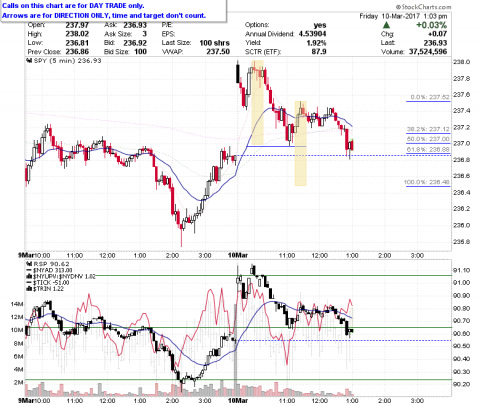Click the '50.0%: 237.00' Fibonacci label

pos(428,139)
